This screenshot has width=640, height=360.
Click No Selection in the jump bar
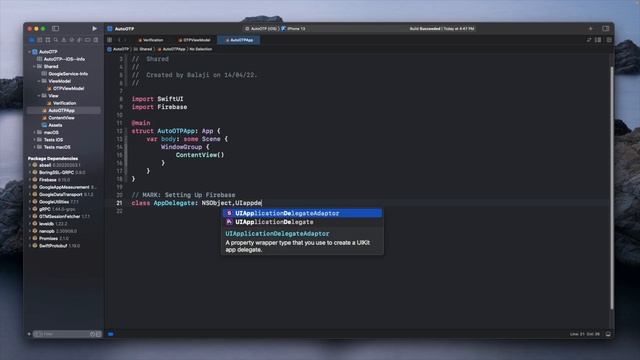200,49
